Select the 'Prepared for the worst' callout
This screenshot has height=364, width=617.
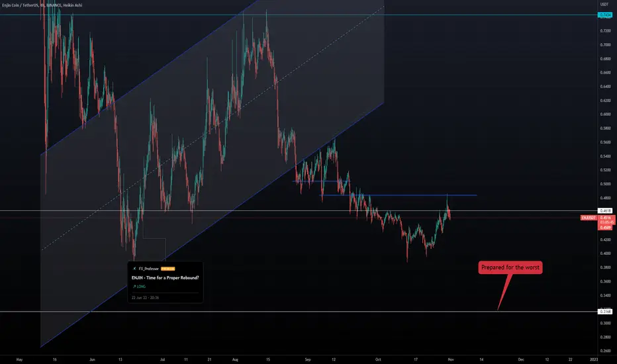[510, 267]
